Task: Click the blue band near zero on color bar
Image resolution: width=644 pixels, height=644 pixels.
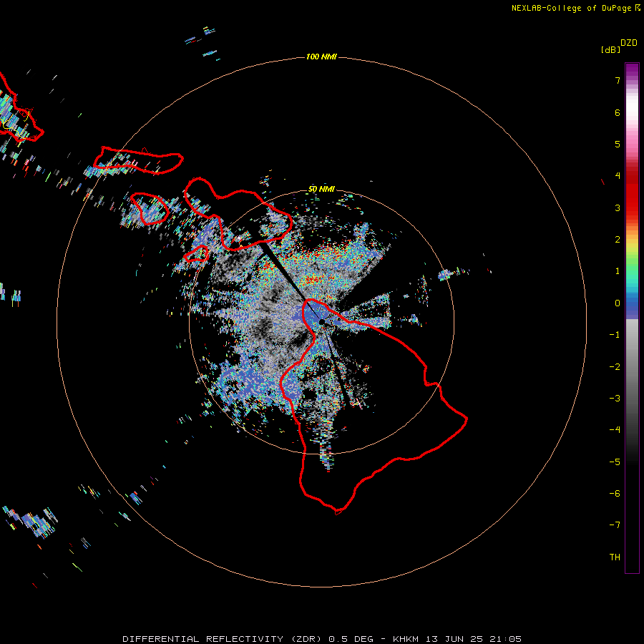Action: [x=632, y=307]
